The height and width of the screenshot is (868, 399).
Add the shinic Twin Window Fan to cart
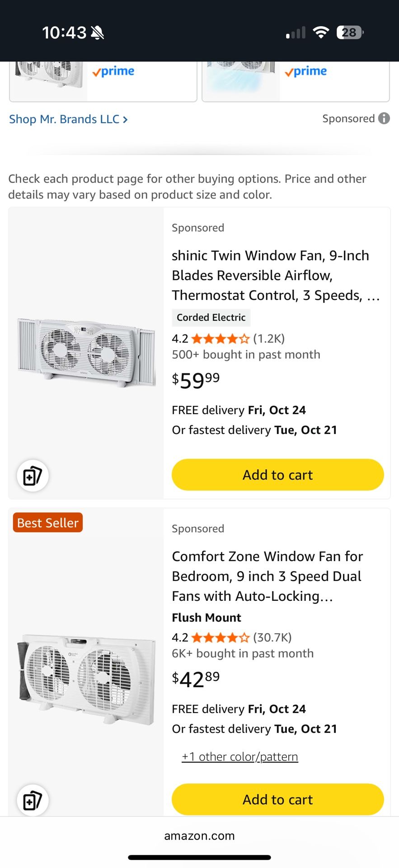pos(277,475)
